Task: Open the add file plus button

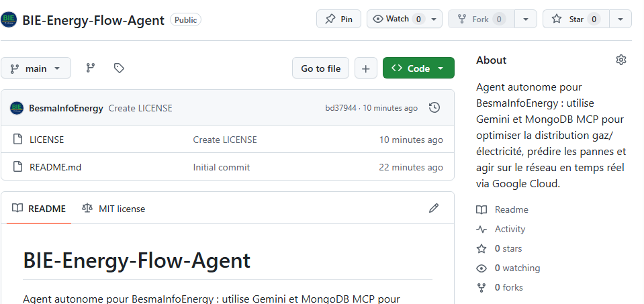Action: click(365, 68)
